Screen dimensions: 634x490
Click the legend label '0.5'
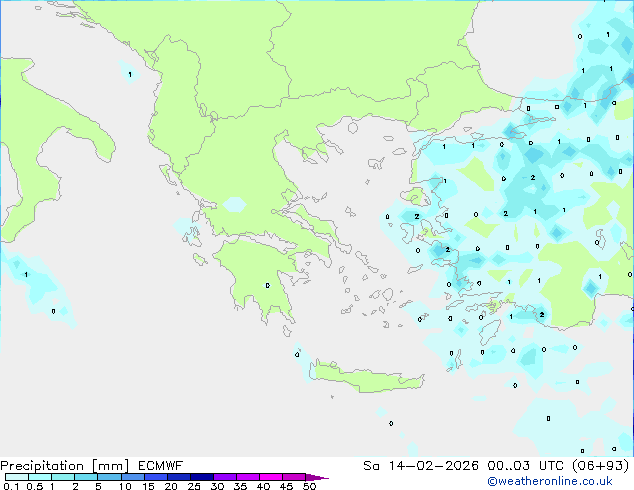click(35, 486)
